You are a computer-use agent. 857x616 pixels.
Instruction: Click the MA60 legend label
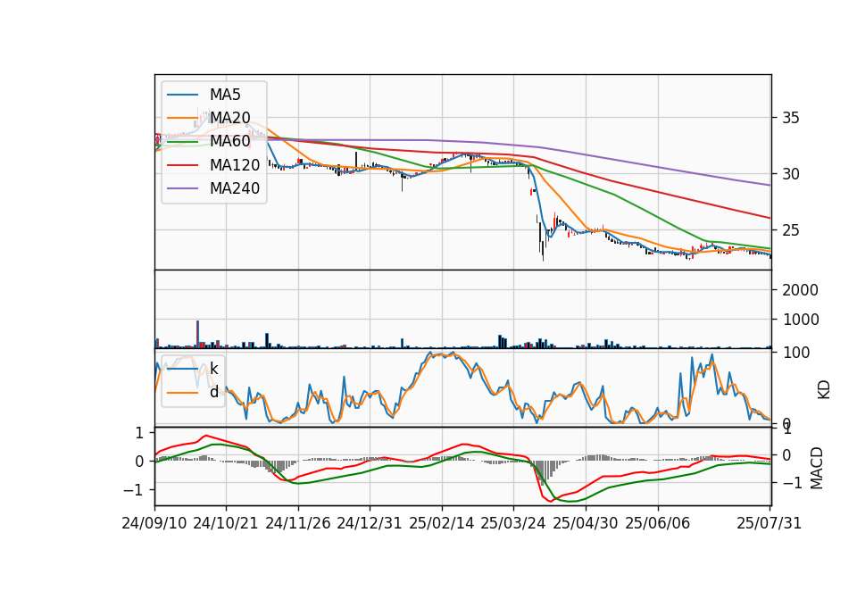pyautogui.click(x=229, y=142)
